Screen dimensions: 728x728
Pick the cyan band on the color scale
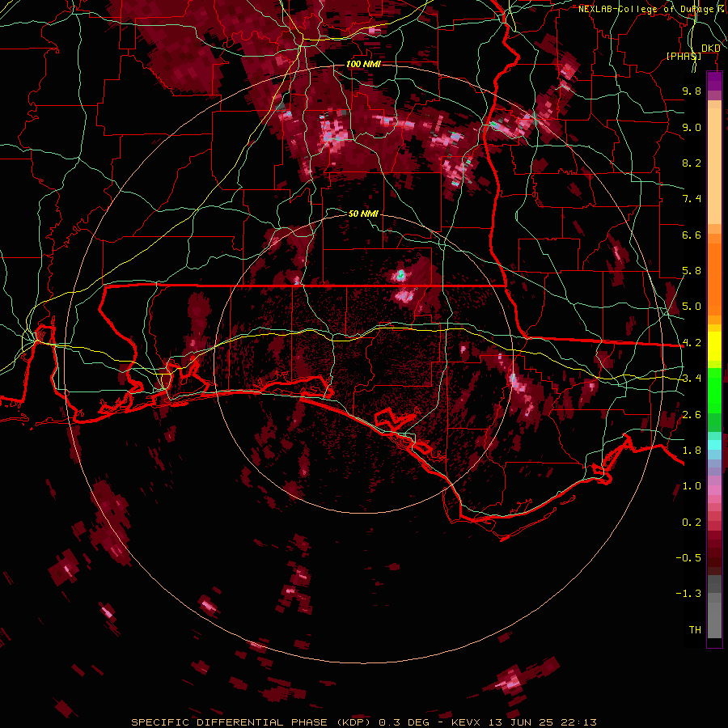click(x=714, y=444)
